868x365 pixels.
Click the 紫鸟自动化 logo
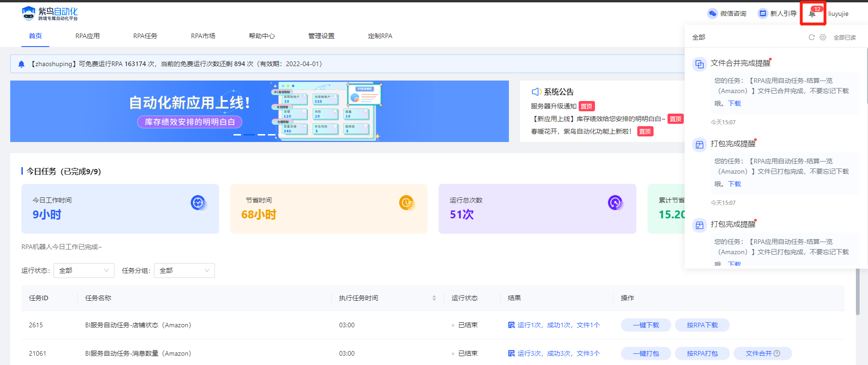click(x=50, y=14)
